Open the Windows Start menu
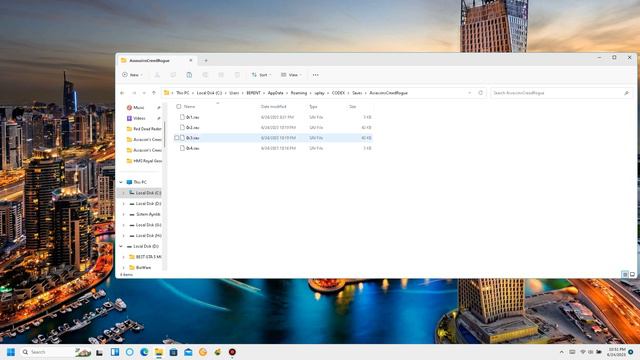Viewport: 640px width, 360px height. 11,352
